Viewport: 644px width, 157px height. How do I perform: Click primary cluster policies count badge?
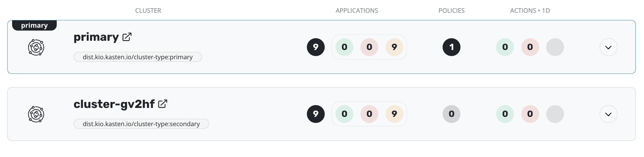(x=451, y=47)
